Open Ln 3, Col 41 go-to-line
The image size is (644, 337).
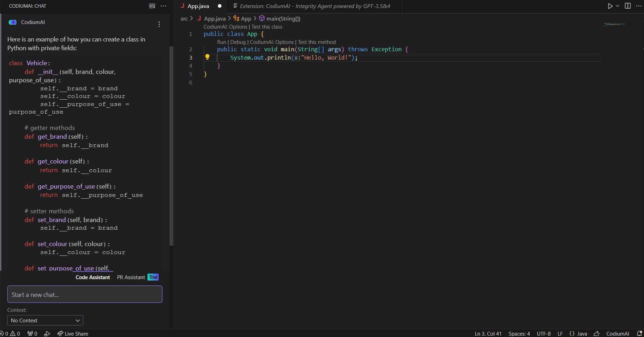click(x=488, y=334)
